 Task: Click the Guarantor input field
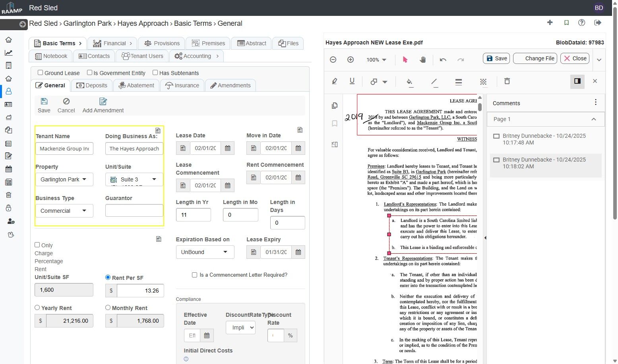[x=134, y=210]
